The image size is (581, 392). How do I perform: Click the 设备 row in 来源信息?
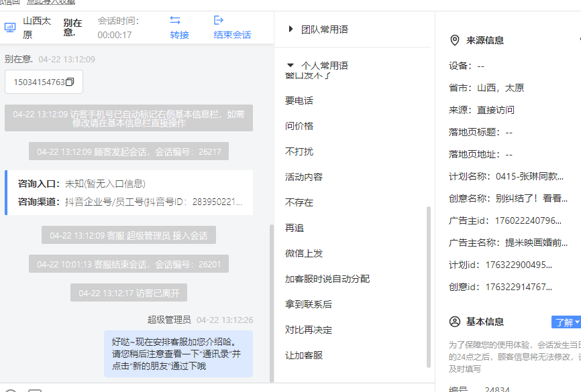pos(466,66)
